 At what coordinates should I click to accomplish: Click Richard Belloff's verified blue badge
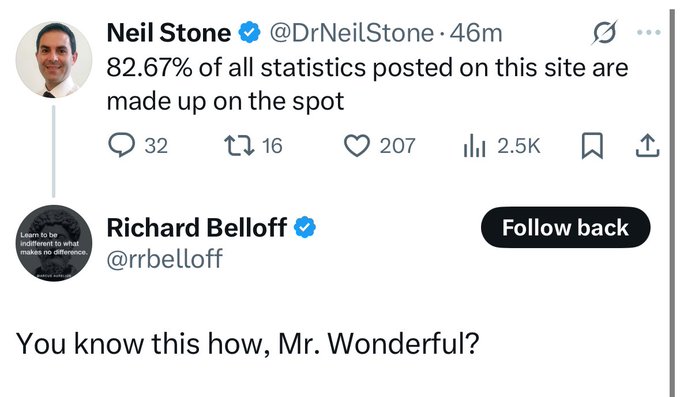(305, 227)
